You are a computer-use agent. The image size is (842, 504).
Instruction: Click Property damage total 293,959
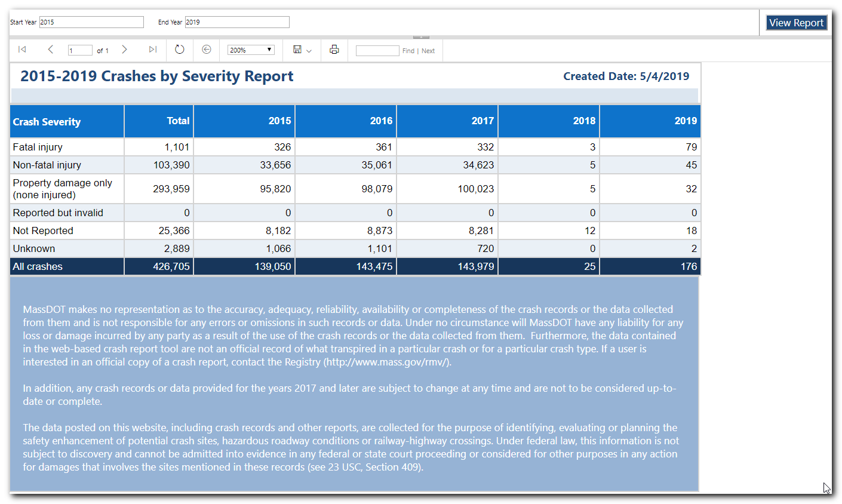click(171, 189)
